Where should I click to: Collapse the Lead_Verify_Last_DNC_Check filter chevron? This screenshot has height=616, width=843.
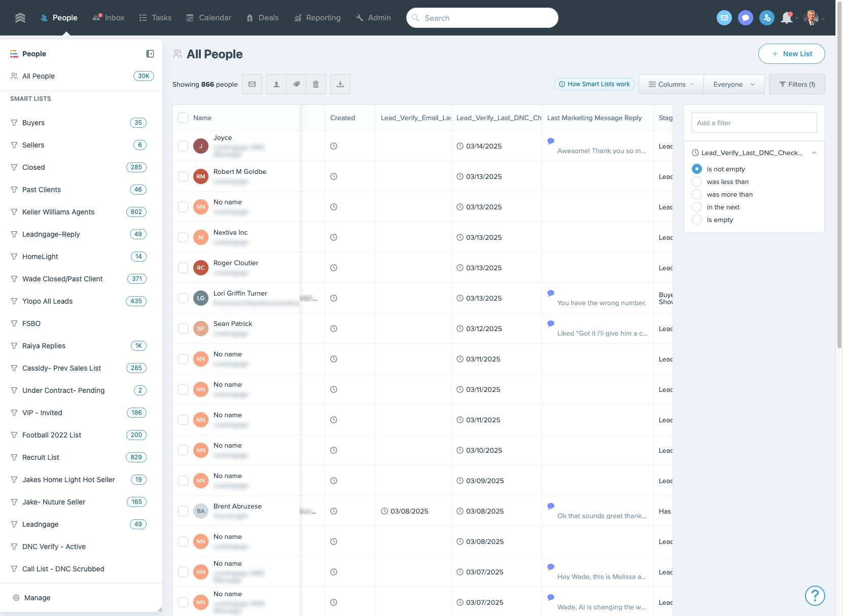tap(814, 153)
